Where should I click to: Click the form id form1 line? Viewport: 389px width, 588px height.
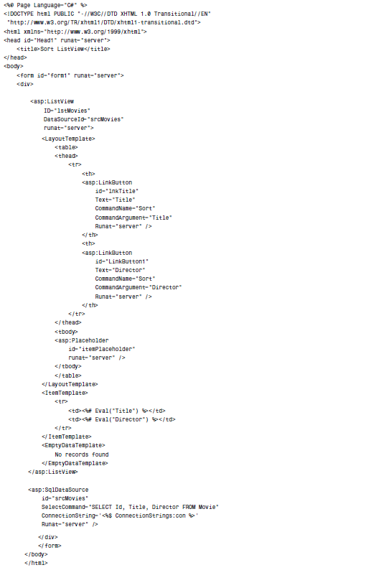[70, 75]
